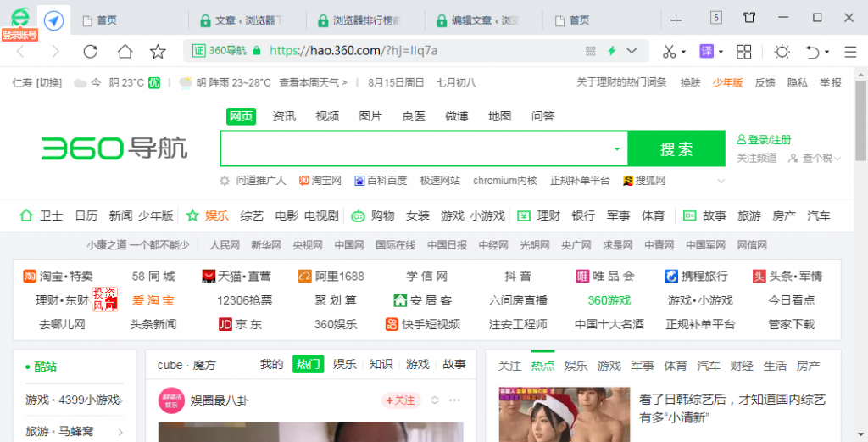868x442 pixels.
Task: Click the 360游戏 green link
Action: [x=609, y=301]
